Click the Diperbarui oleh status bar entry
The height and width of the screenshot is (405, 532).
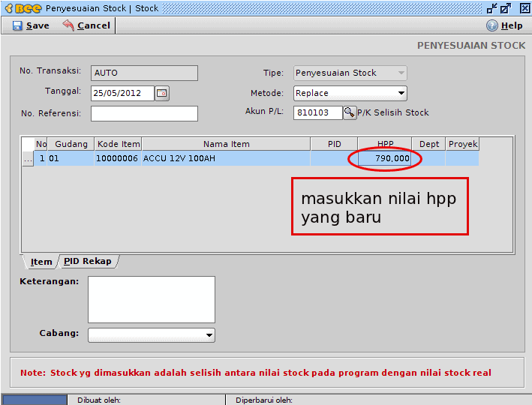264,400
